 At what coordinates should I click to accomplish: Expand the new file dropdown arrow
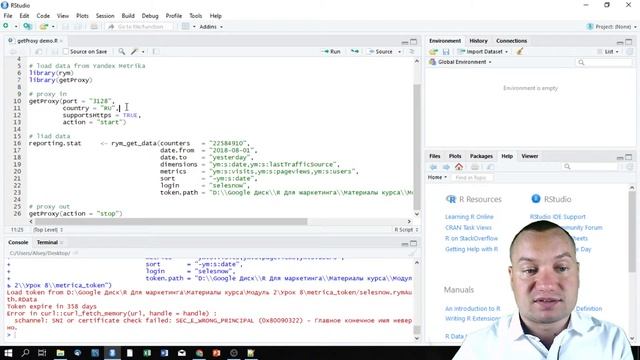coord(16,27)
